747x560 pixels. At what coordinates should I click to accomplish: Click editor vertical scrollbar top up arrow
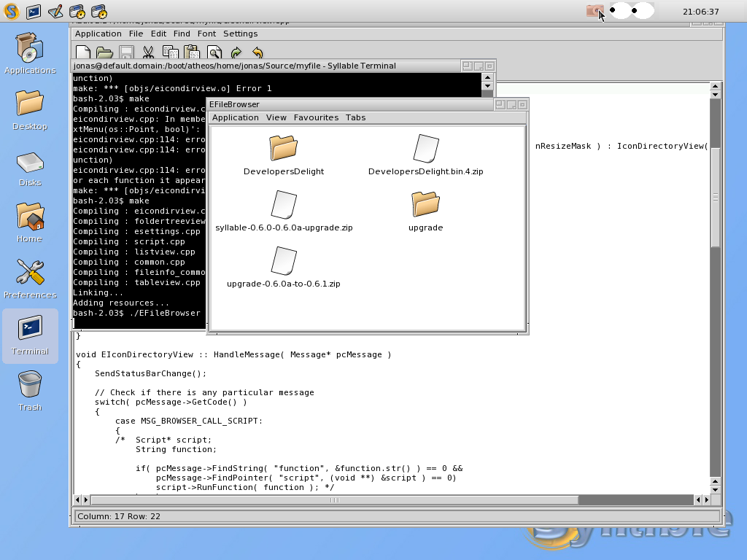click(715, 86)
